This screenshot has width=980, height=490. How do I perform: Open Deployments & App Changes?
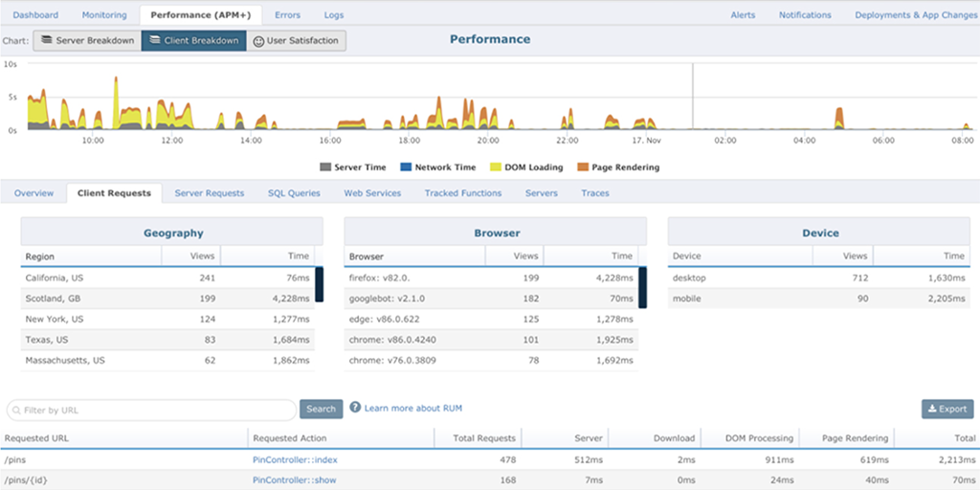tap(916, 15)
